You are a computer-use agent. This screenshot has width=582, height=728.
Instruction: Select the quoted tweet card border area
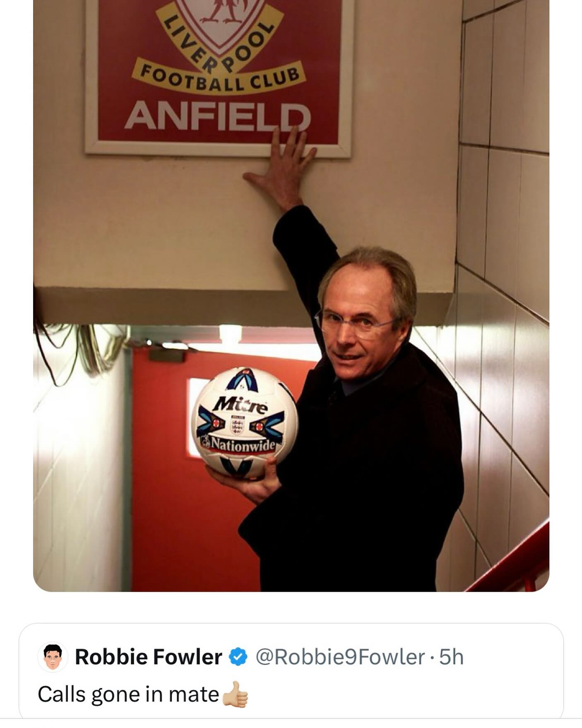tap(291, 671)
